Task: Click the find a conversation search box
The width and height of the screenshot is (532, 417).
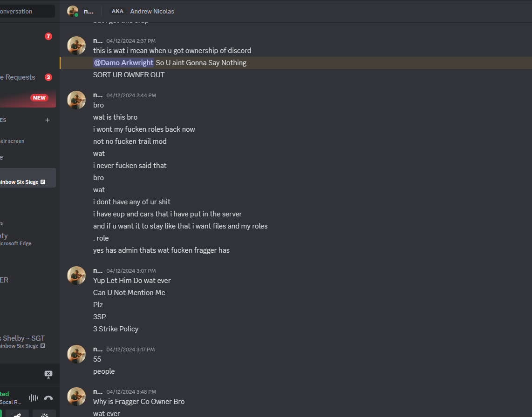Action: point(27,11)
